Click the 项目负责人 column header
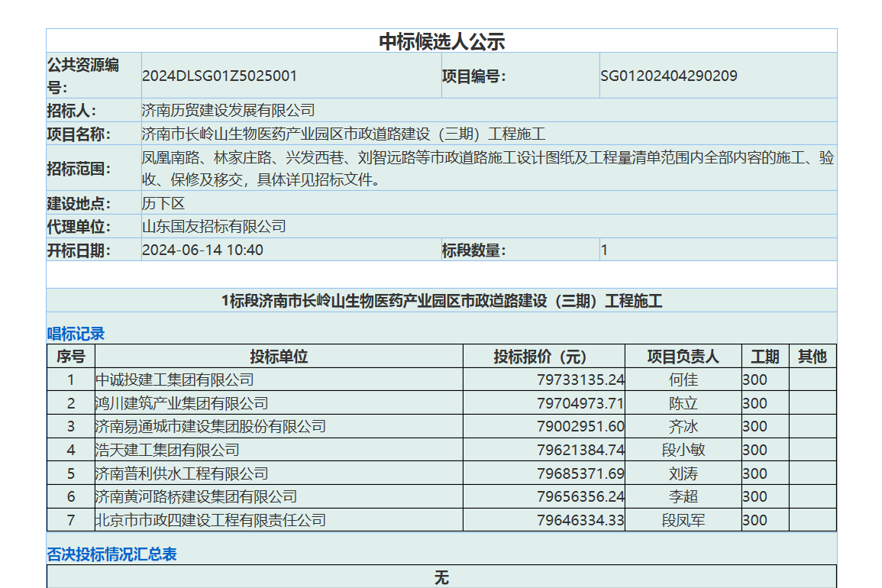Image resolution: width=882 pixels, height=588 pixels. pos(683,356)
